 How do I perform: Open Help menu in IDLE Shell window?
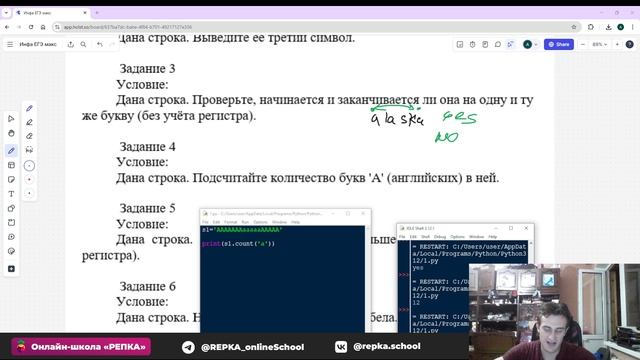[493, 237]
